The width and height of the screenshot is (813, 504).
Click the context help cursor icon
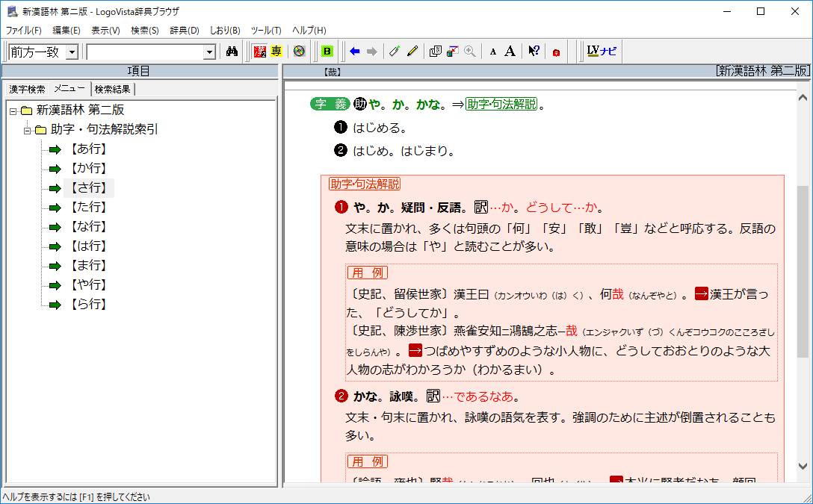(534, 52)
